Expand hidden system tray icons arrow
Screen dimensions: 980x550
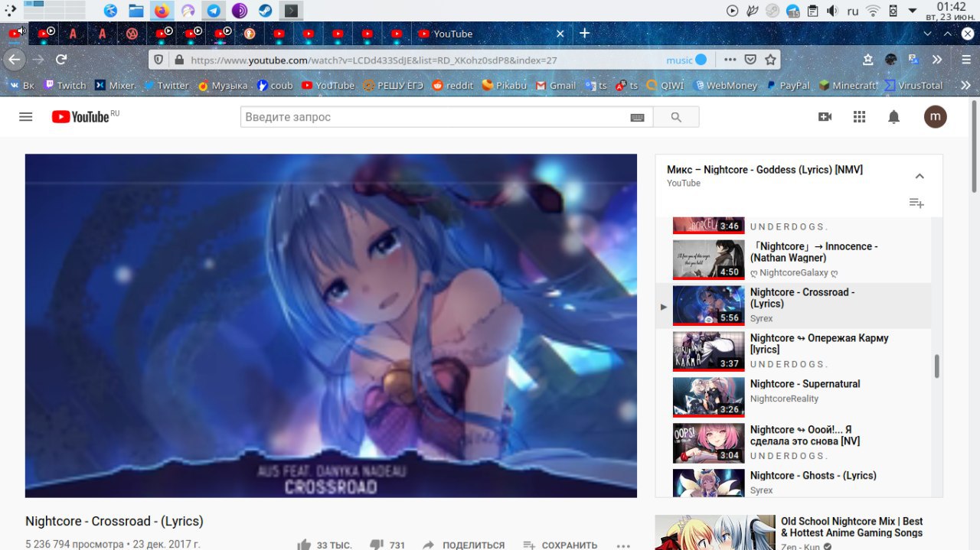[x=913, y=11]
